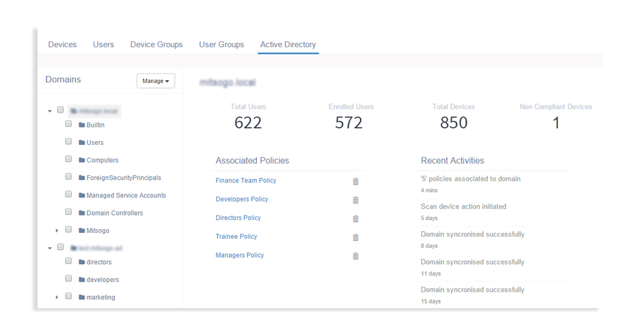Delete Managers Policy using trash icon
This screenshot has width=644, height=334.
point(355,256)
